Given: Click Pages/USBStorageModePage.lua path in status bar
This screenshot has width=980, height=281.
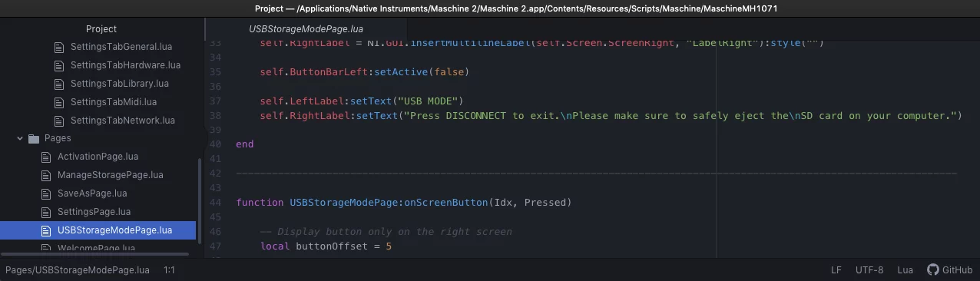Looking at the screenshot, I should click(78, 270).
